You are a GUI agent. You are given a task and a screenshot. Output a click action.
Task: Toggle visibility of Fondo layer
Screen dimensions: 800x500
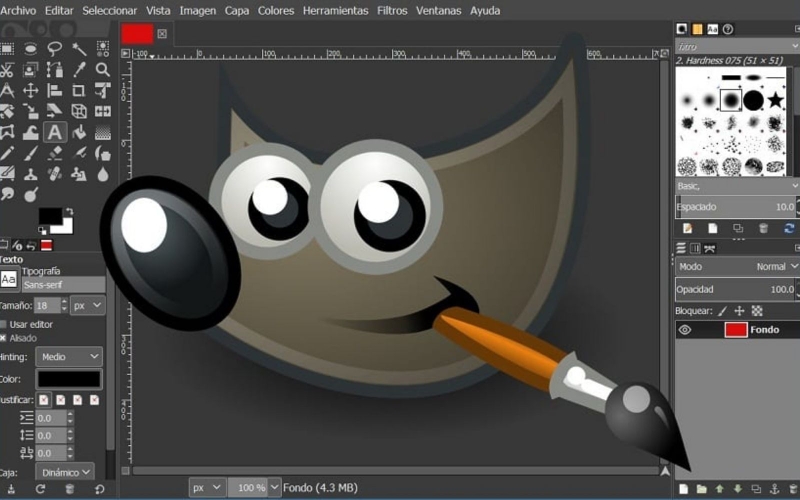pyautogui.click(x=685, y=330)
